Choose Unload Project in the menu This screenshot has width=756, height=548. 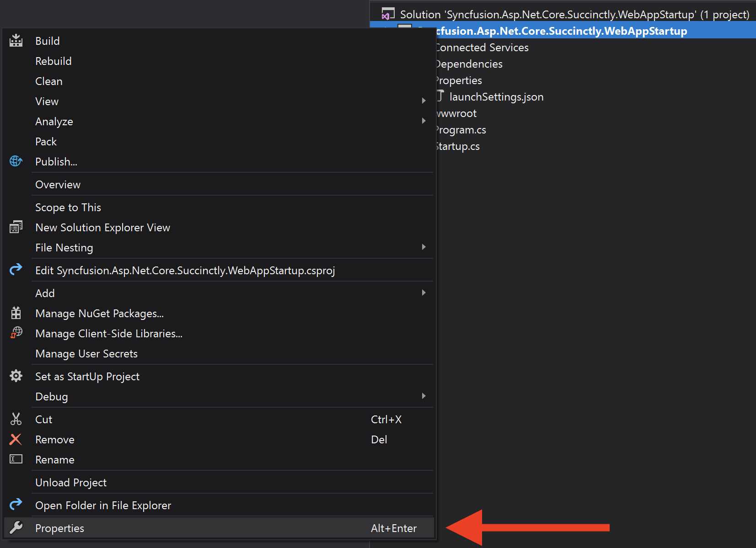[x=71, y=482]
